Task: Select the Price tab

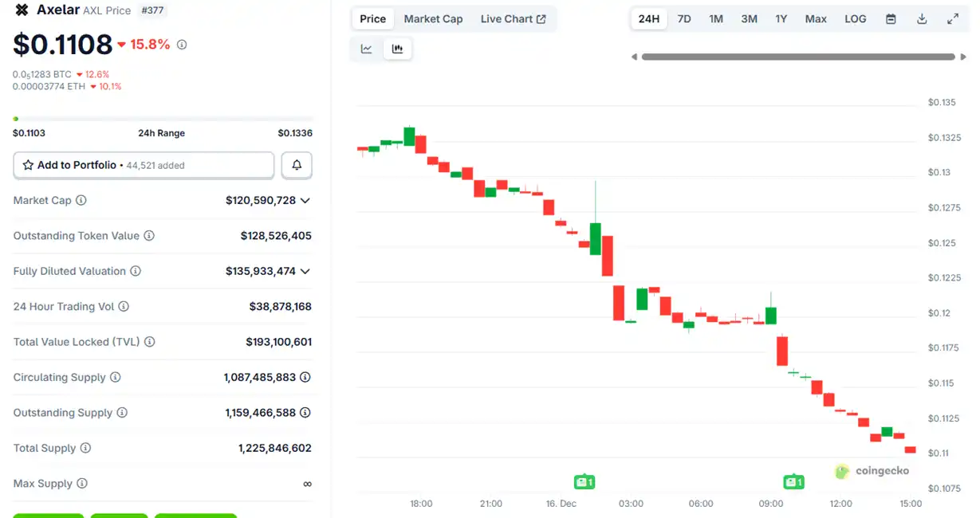Action: click(x=372, y=18)
